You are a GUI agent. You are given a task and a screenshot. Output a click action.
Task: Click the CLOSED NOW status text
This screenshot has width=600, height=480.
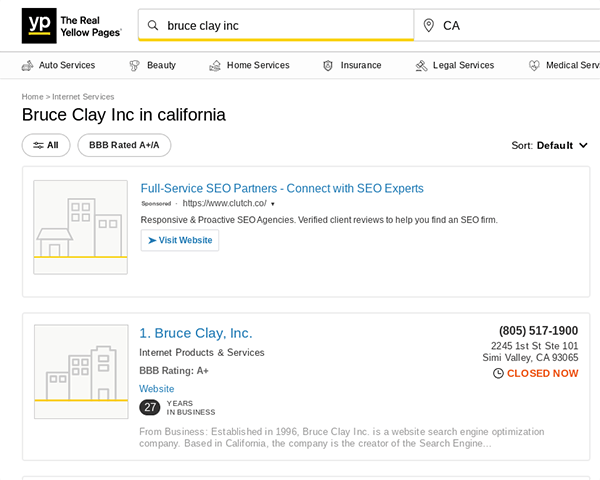543,373
